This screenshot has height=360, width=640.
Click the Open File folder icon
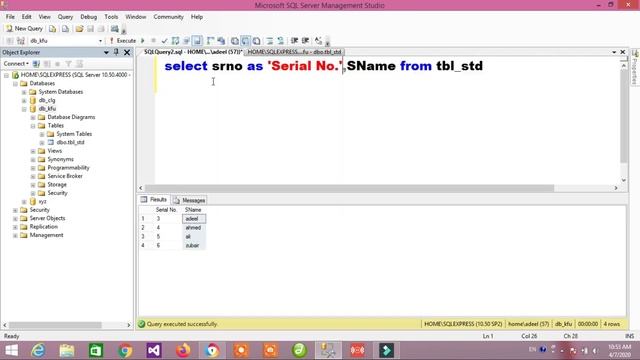coord(79,29)
